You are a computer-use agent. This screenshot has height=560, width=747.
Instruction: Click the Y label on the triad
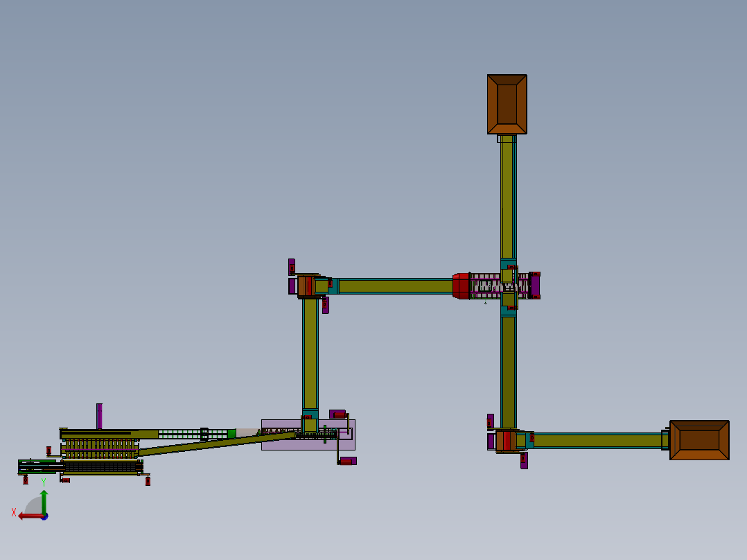click(x=44, y=482)
